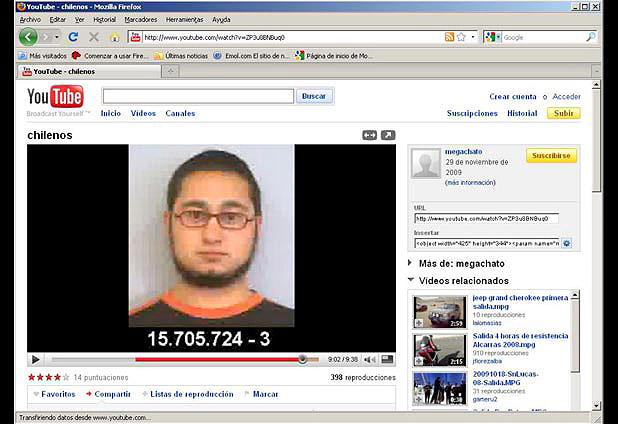The image size is (618, 424).
Task: Click the Buscar button
Action: click(x=314, y=96)
